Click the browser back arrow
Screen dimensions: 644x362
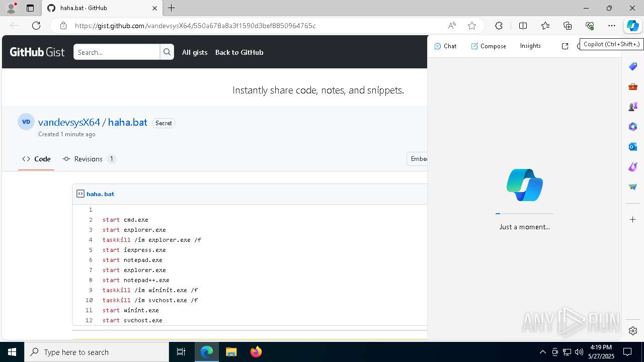14,26
